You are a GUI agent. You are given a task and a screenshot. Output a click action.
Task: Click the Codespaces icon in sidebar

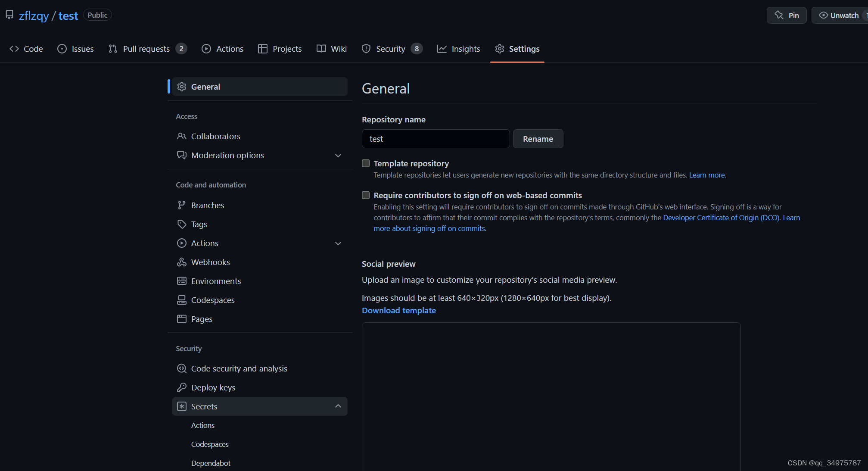click(x=181, y=300)
